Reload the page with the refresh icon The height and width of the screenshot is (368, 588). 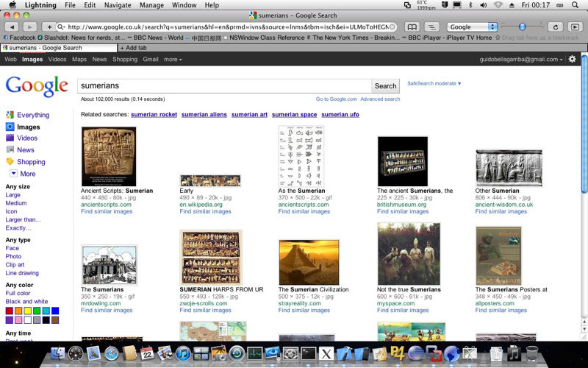[556, 27]
